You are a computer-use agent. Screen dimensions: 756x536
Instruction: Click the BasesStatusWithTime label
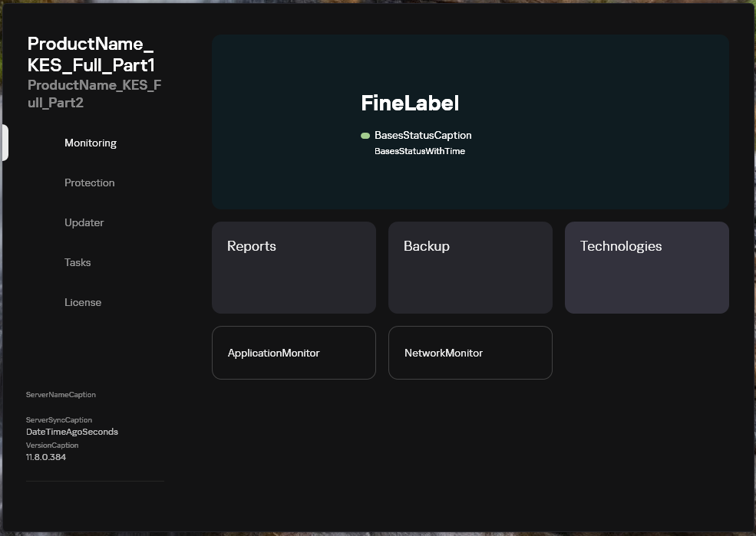420,151
